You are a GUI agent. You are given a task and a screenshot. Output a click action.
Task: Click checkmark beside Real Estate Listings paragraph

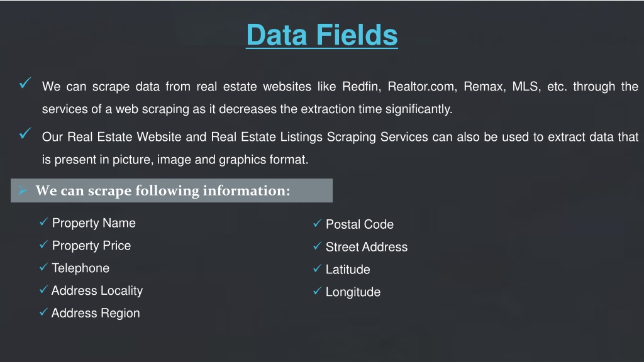(x=25, y=133)
